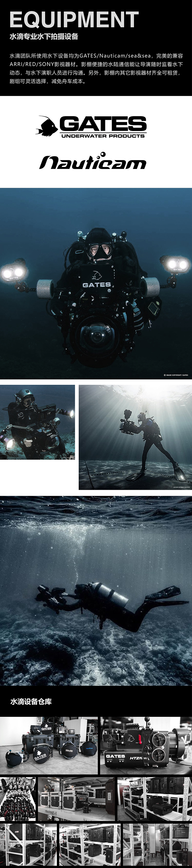Image resolution: width=192 pixels, height=868 pixels.
Task: Open the photo of diver standing under sunrays
Action: point(135,437)
